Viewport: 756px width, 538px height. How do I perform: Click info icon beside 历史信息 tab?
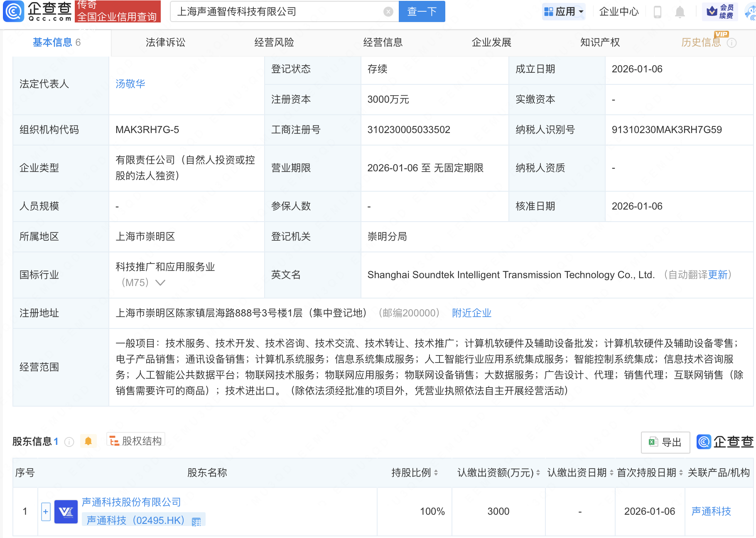coord(732,43)
